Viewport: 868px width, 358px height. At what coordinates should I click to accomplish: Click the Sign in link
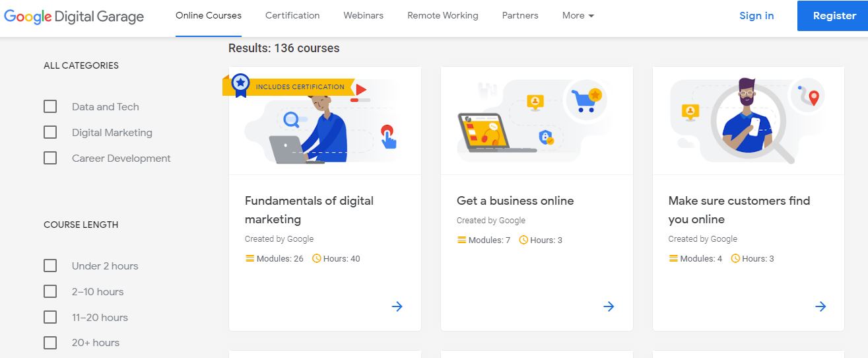click(756, 16)
